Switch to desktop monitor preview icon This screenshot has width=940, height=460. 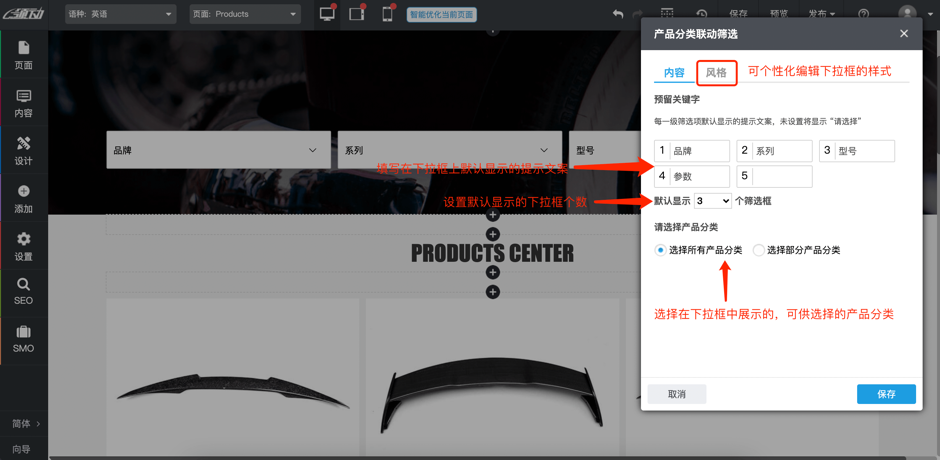pyautogui.click(x=327, y=14)
